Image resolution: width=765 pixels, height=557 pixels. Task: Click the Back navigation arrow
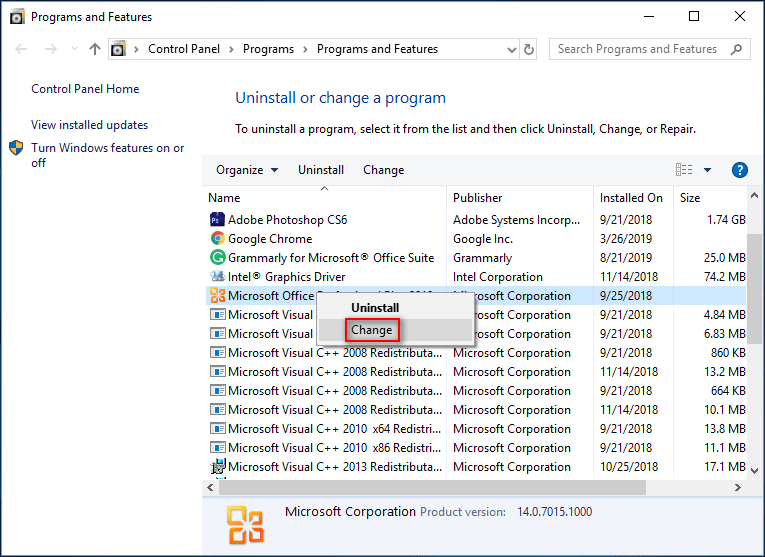pos(21,49)
